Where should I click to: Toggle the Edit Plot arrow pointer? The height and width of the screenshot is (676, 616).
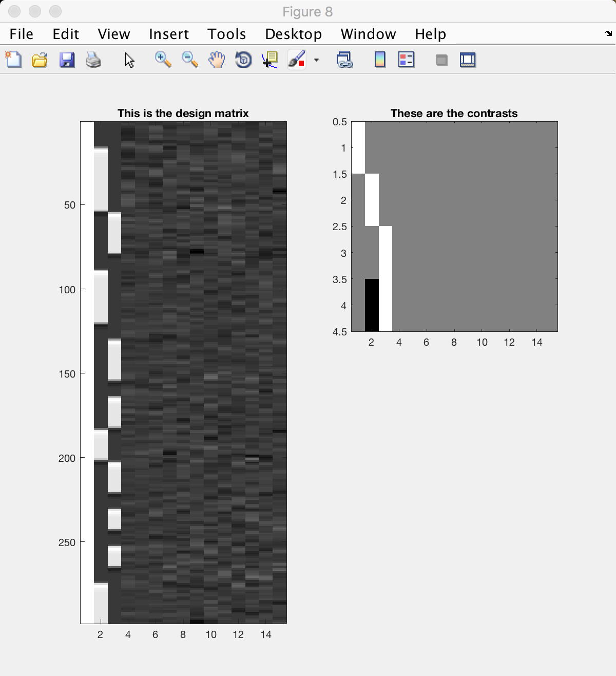pyautogui.click(x=129, y=60)
